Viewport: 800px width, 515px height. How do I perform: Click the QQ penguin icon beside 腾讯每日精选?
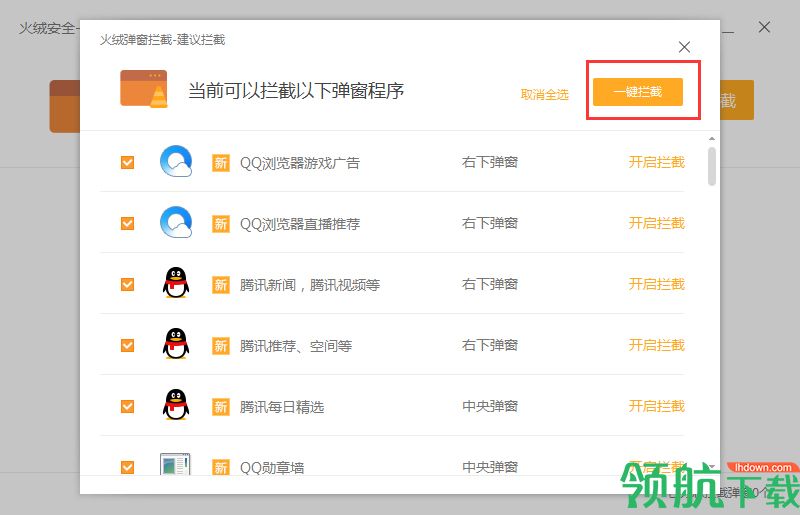(176, 405)
